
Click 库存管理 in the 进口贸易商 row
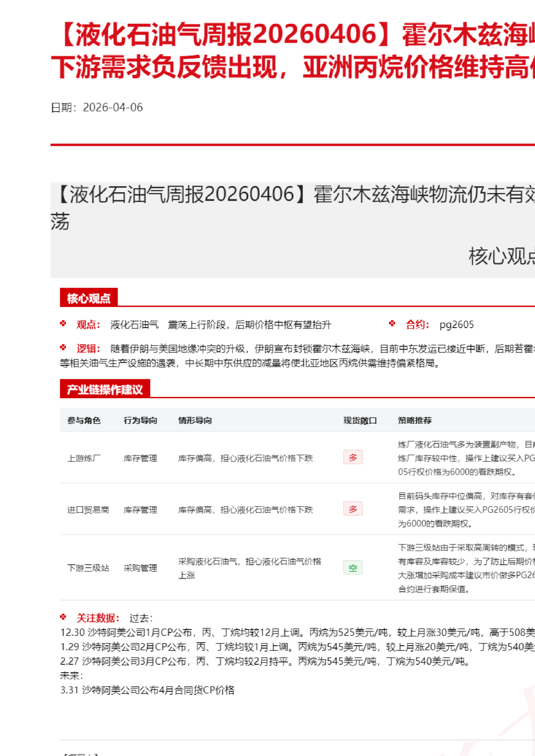(141, 510)
